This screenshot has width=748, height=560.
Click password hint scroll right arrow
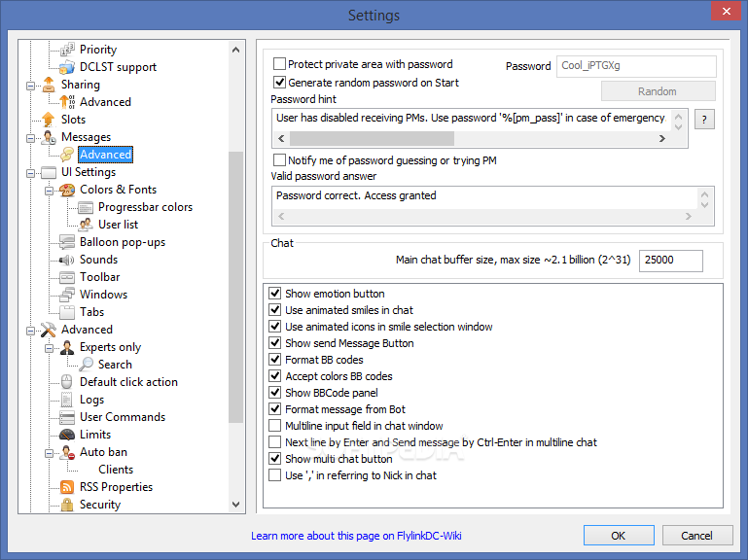point(661,138)
